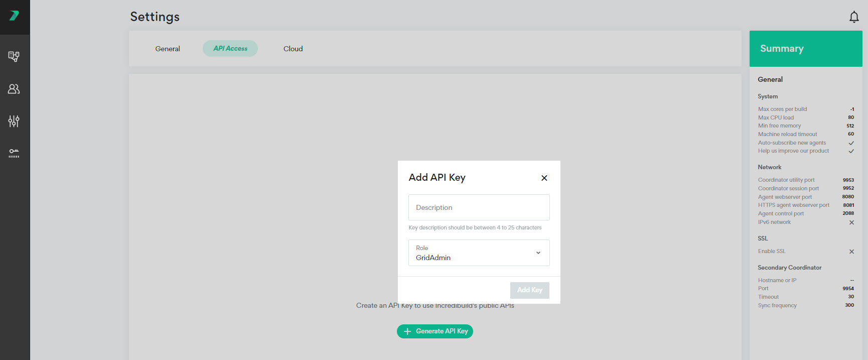Click the green Summary panel header
The image size is (868, 360).
pyautogui.click(x=805, y=49)
